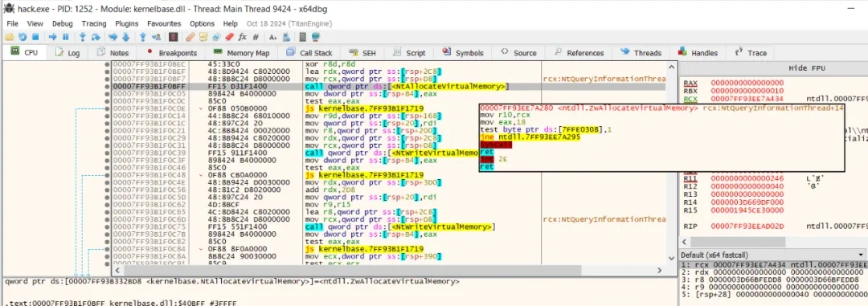Open the Plugins menu
This screenshot has height=306, width=868.
[127, 24]
